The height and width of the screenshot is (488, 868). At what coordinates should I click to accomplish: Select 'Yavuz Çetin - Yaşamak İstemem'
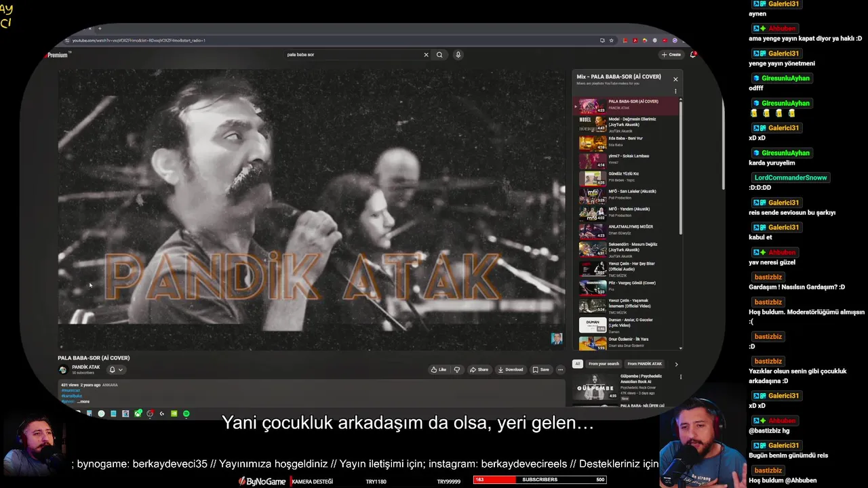click(x=627, y=305)
